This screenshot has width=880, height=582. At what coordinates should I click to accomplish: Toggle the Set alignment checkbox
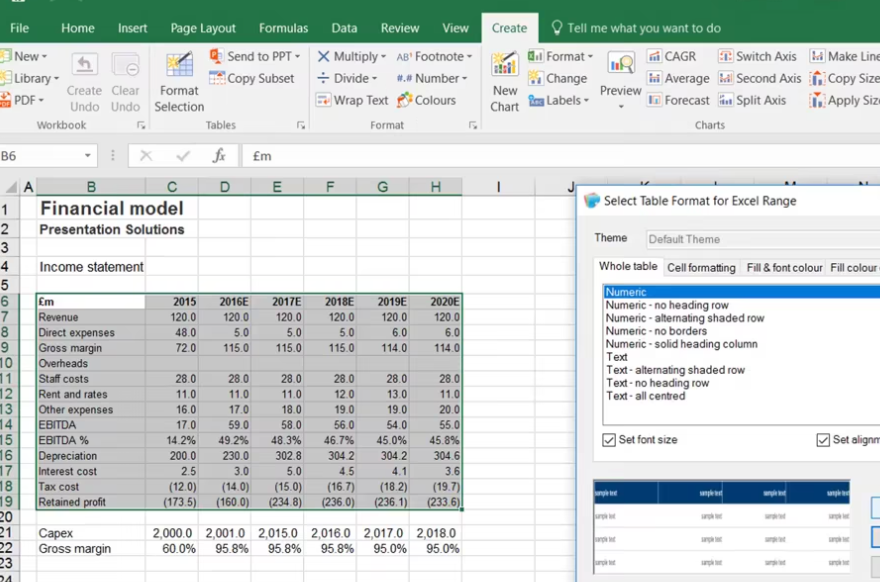tap(823, 440)
